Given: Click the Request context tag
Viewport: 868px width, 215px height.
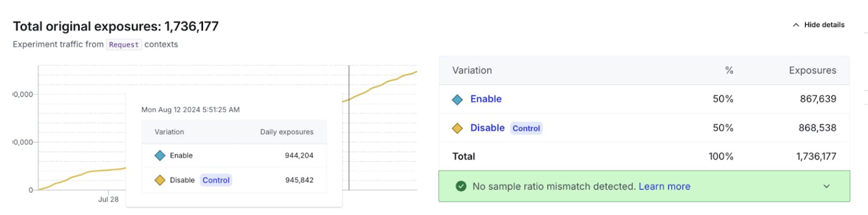Looking at the screenshot, I should tap(124, 45).
